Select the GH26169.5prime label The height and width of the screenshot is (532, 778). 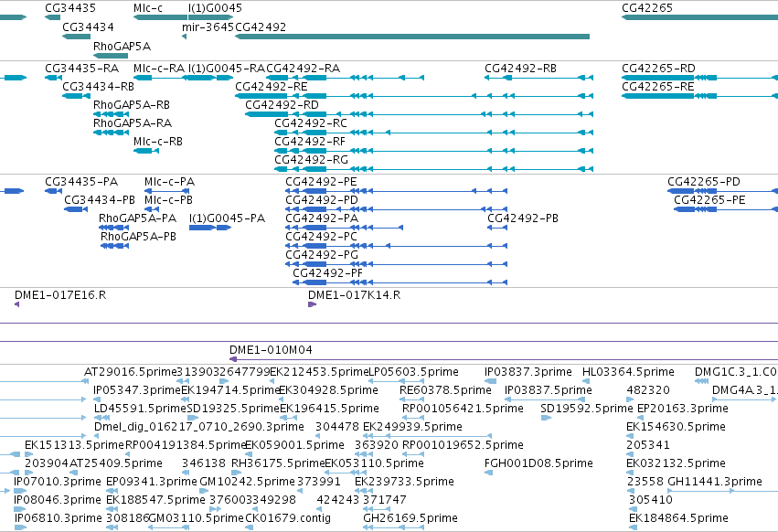tap(410, 518)
